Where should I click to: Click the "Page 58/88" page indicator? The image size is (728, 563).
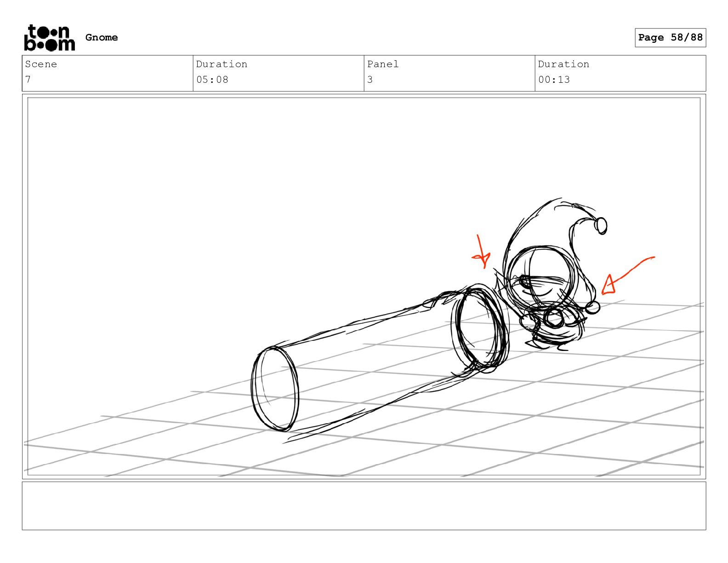click(670, 38)
